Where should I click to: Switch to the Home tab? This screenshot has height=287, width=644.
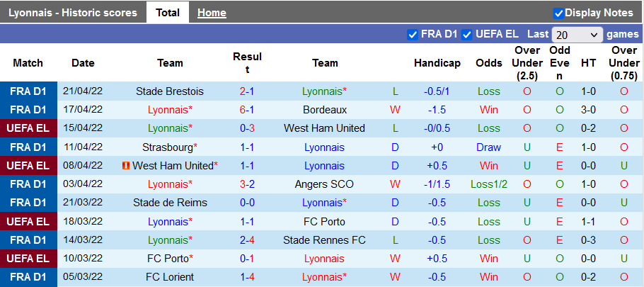pyautogui.click(x=212, y=13)
